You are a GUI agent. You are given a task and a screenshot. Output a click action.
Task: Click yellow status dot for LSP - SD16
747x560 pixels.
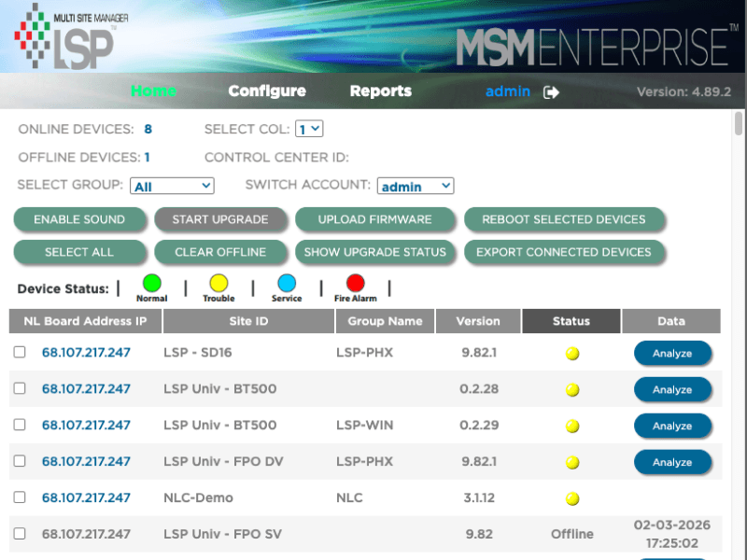tap(572, 354)
